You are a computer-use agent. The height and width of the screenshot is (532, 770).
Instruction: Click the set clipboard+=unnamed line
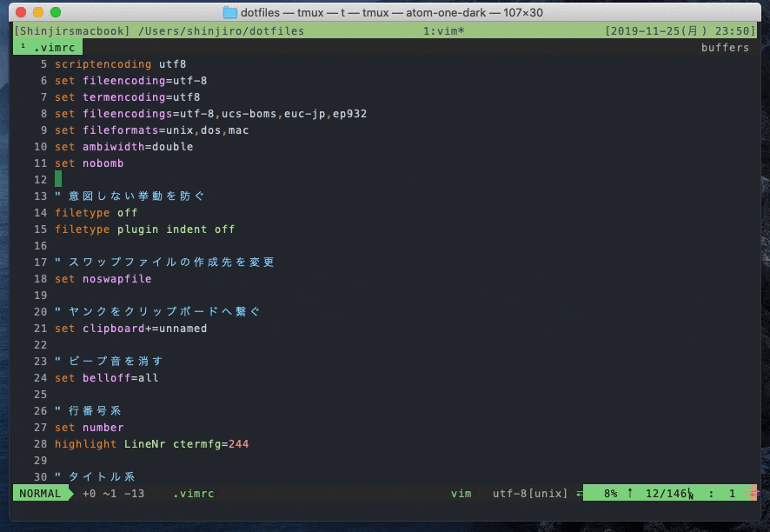click(130, 328)
